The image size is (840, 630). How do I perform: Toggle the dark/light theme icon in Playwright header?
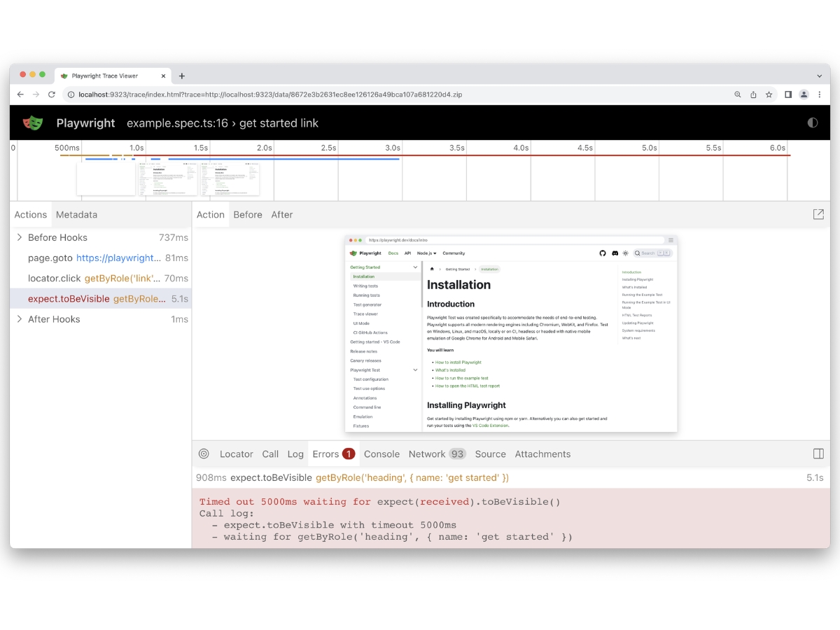click(812, 122)
